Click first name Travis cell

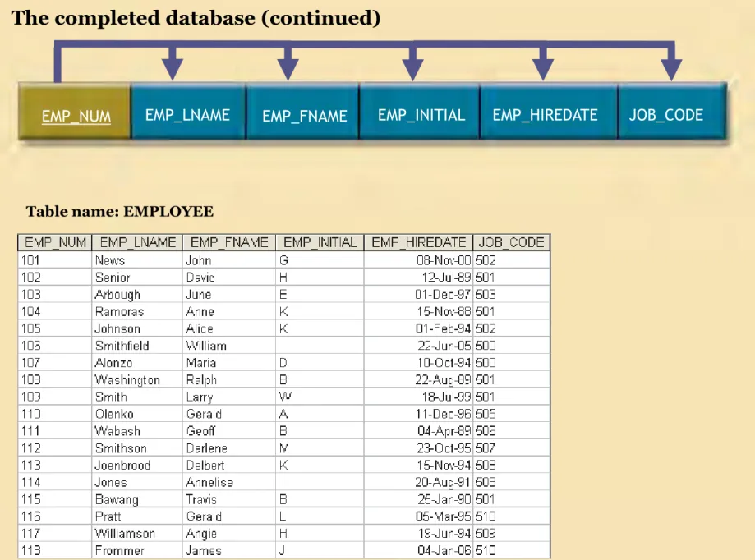point(229,499)
